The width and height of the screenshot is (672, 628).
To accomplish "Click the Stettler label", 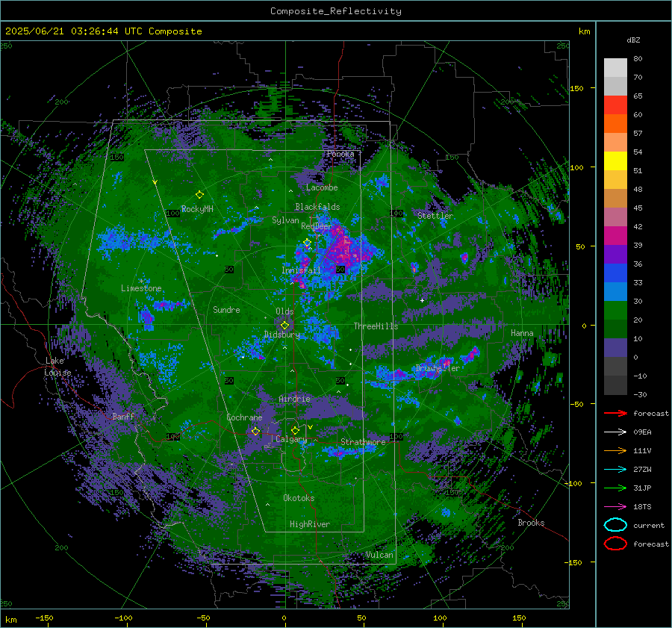I will click(x=435, y=216).
